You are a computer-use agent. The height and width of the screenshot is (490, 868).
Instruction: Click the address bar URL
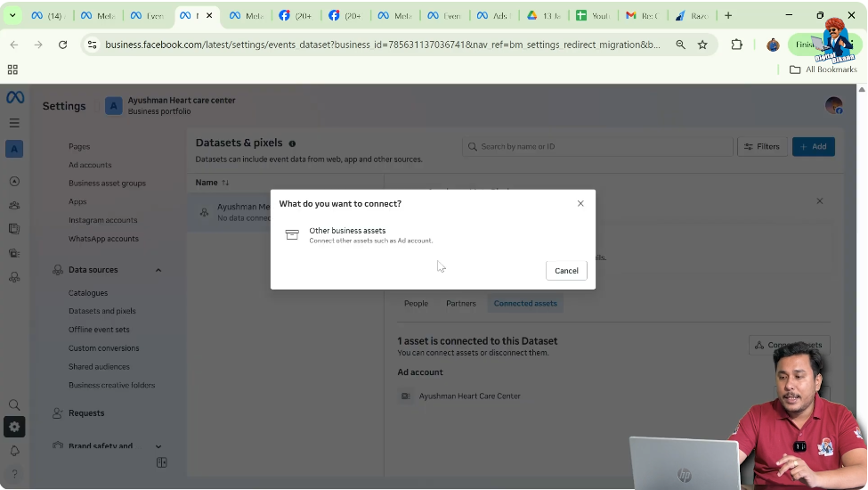coord(383,45)
